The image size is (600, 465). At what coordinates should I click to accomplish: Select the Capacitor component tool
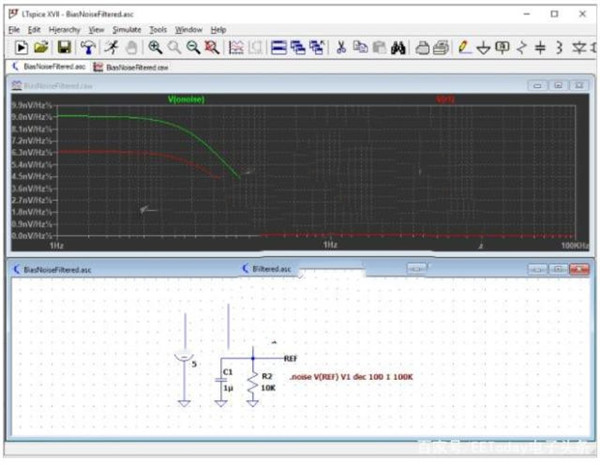(x=541, y=47)
